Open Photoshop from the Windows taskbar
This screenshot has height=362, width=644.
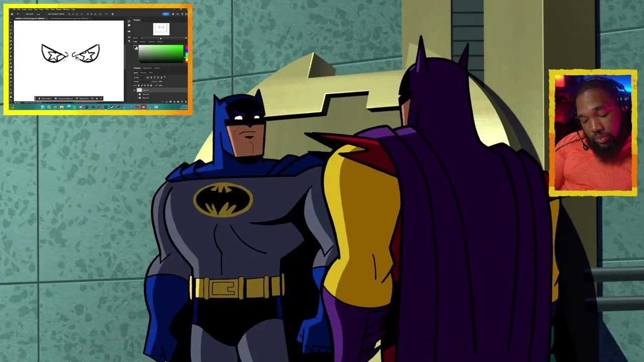(x=106, y=107)
